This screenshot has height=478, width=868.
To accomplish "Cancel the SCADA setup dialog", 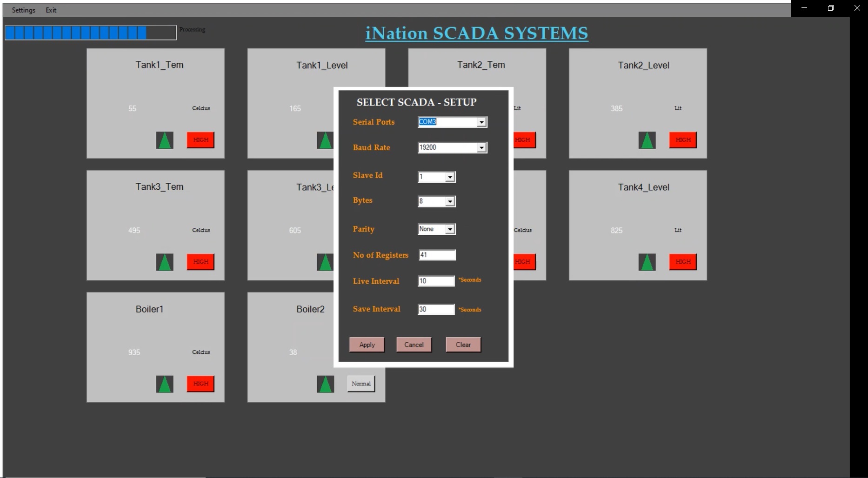I will tap(414, 345).
